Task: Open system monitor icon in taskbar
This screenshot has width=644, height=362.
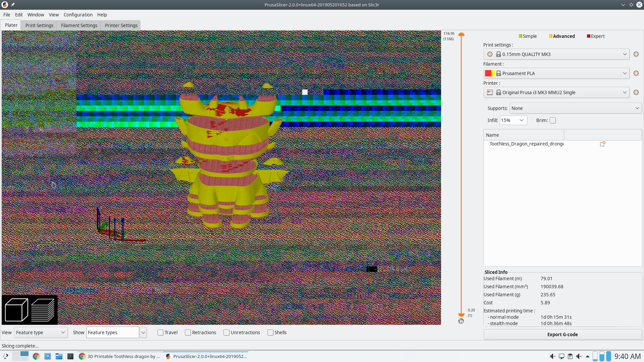Action: [48, 356]
